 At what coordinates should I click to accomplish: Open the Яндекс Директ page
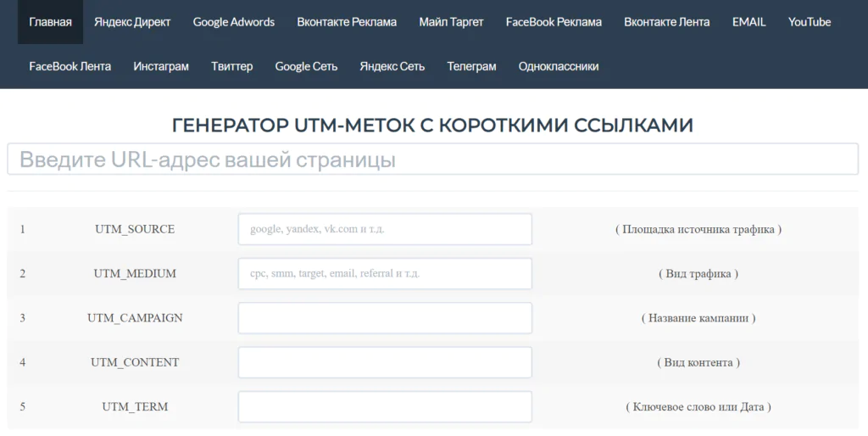pos(132,22)
